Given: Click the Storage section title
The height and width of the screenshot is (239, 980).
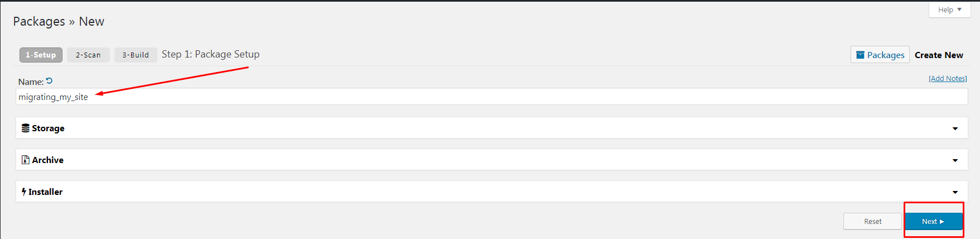Looking at the screenshot, I should pos(48,128).
